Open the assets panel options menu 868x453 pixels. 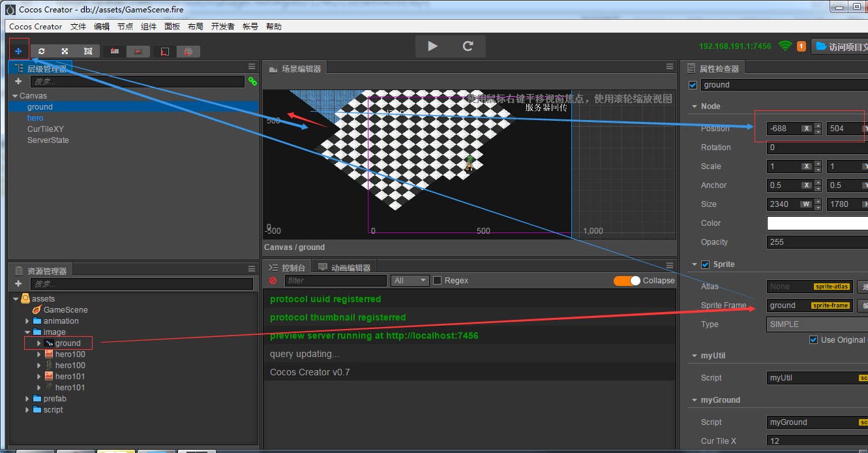click(x=252, y=269)
